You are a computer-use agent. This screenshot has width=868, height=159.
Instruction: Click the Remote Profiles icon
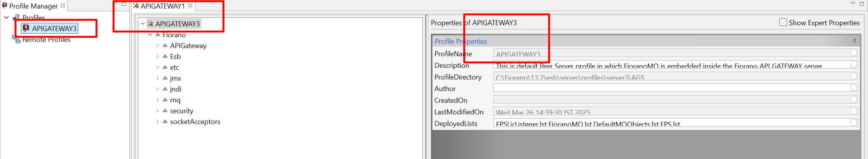[x=16, y=39]
